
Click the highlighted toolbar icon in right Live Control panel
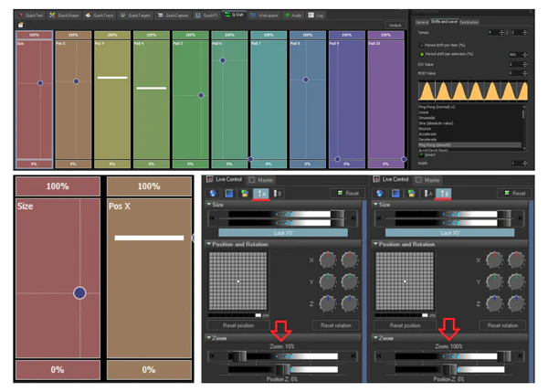pyautogui.click(x=445, y=194)
